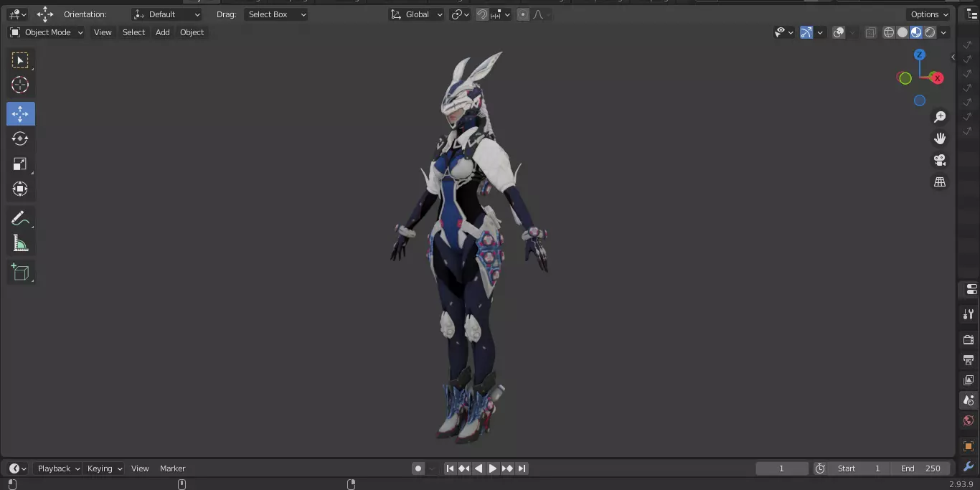
Task: Click the blue Z axis on gizmo
Action: click(920, 55)
